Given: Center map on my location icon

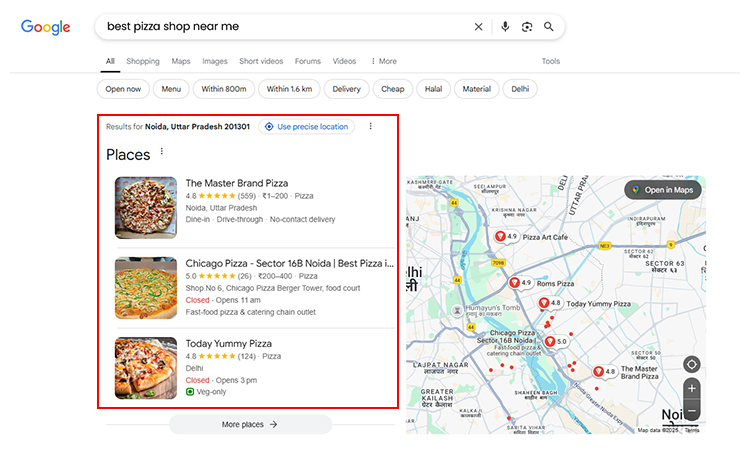Looking at the screenshot, I should coord(692,365).
